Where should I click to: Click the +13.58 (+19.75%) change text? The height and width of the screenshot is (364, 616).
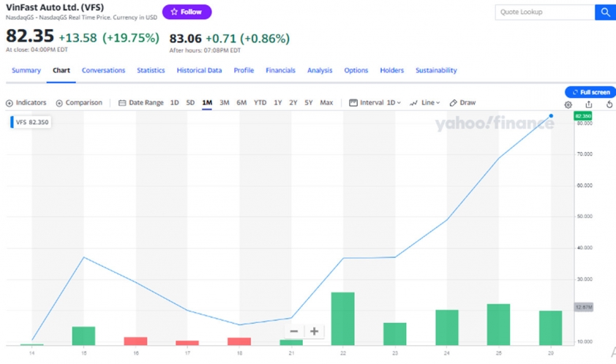click(x=109, y=38)
